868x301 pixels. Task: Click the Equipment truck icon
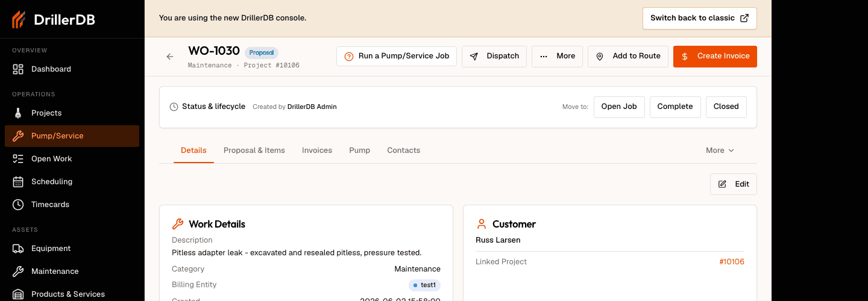point(18,249)
